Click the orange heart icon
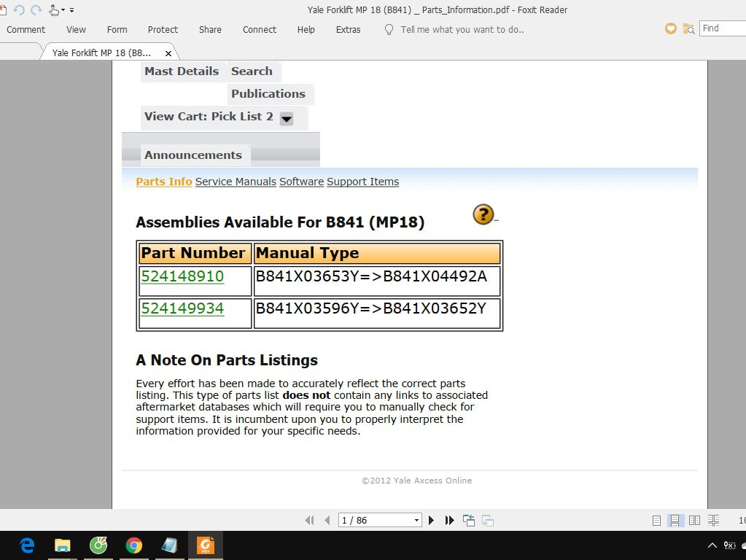 tap(671, 28)
